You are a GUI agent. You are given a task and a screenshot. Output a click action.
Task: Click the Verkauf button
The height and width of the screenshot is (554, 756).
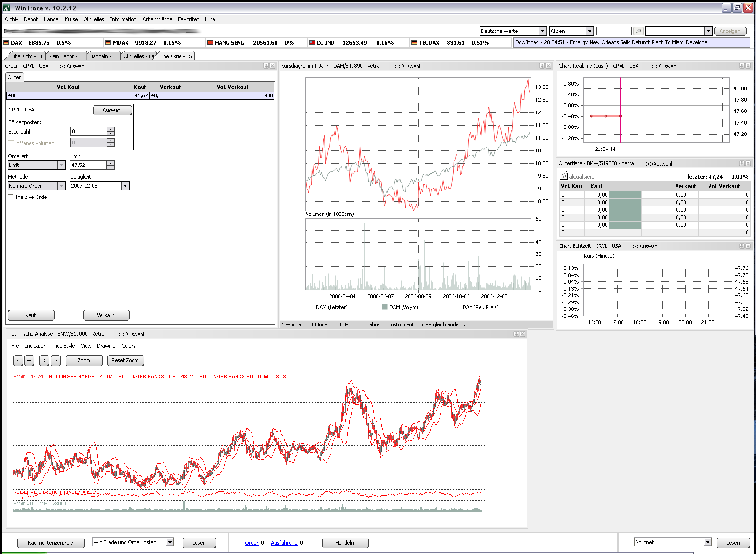point(106,315)
